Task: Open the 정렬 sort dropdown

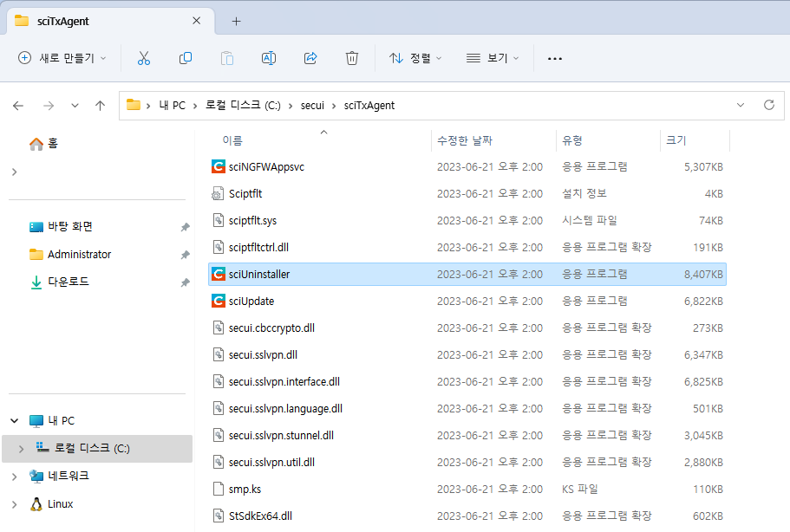Action: (x=415, y=58)
